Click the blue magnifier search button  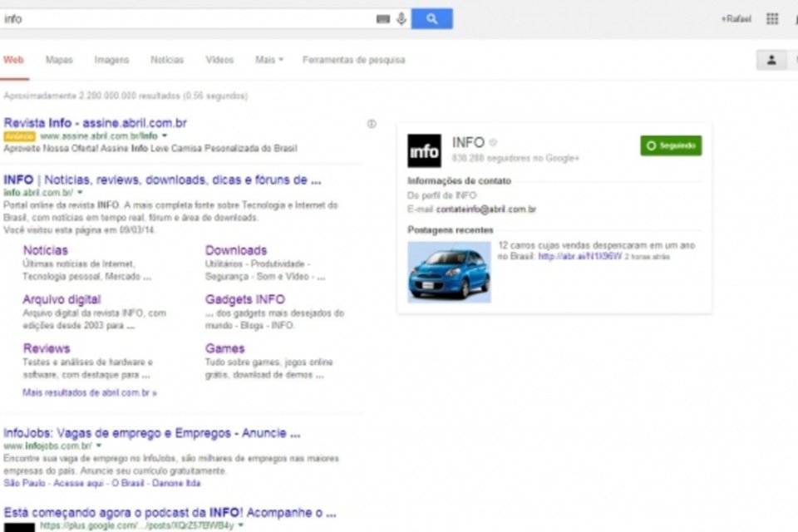(x=431, y=19)
